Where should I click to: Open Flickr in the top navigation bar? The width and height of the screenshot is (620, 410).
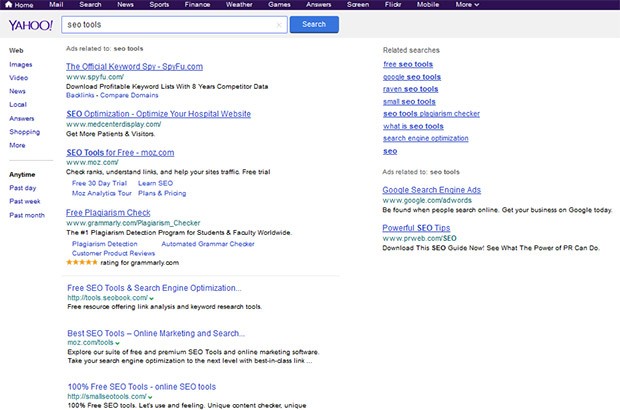[393, 4]
